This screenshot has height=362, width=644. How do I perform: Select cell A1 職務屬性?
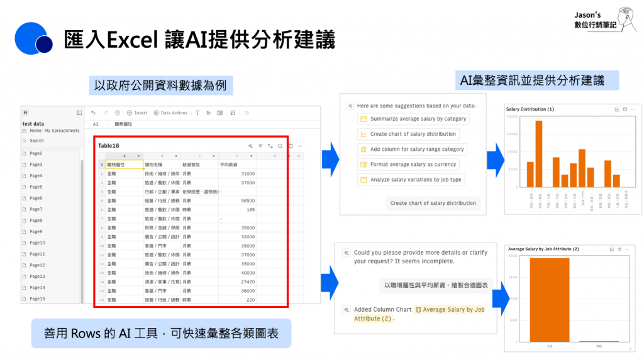[125, 165]
